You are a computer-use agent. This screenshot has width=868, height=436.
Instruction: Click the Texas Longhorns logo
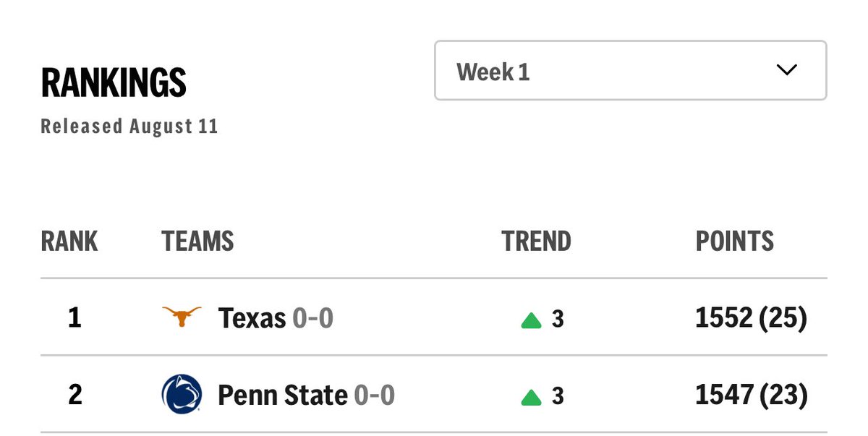(x=182, y=317)
